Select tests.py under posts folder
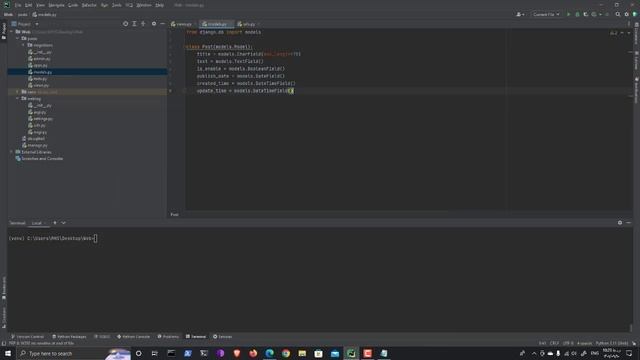This screenshot has width=640, height=360. (38, 78)
